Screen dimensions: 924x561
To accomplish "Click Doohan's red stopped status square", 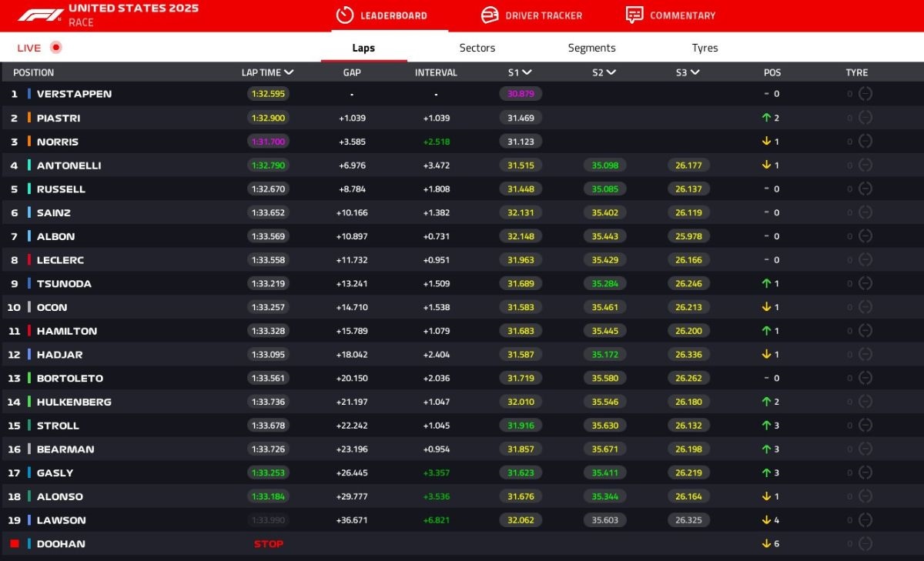I will tap(15, 544).
